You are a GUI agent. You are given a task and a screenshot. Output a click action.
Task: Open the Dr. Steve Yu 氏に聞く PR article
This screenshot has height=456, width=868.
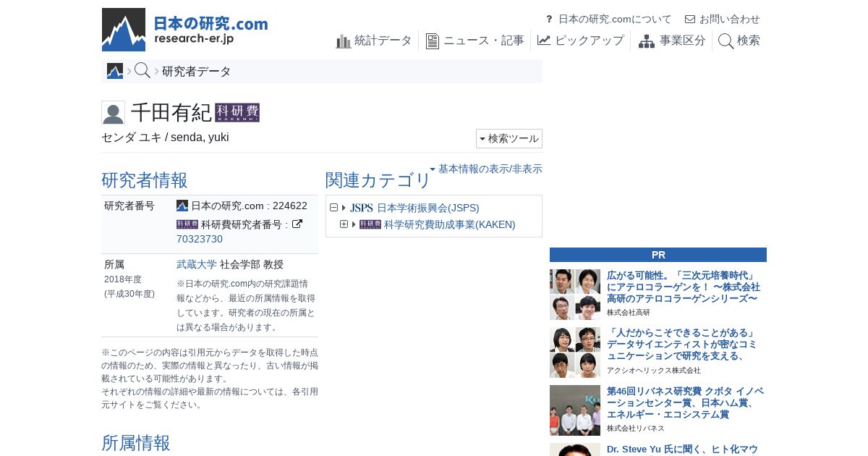[682, 449]
